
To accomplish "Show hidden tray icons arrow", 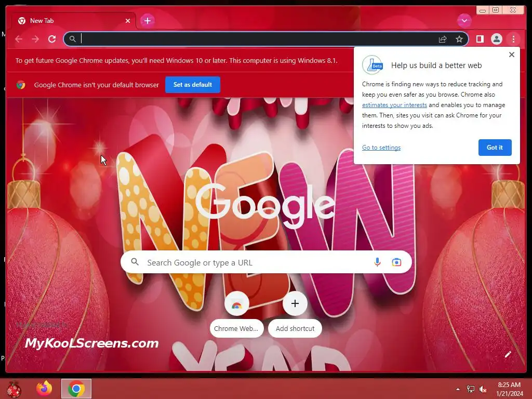I will click(458, 389).
